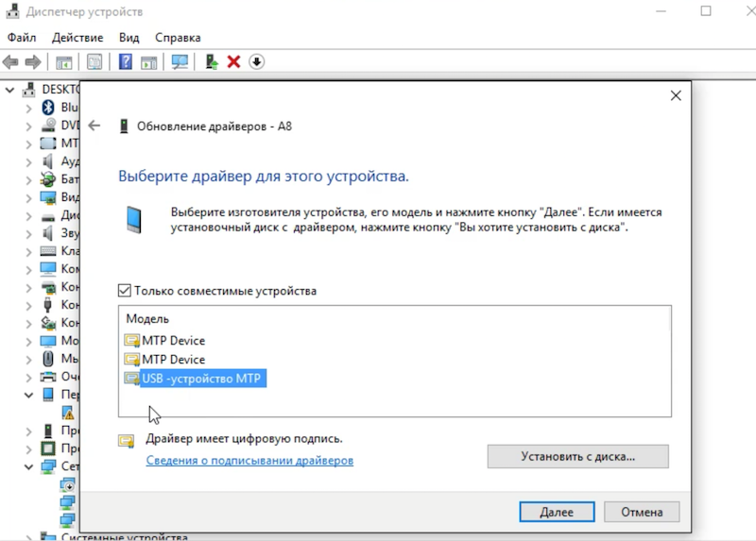Viewport: 756px width, 541px height.
Task: Click the Отмена button
Action: point(642,512)
